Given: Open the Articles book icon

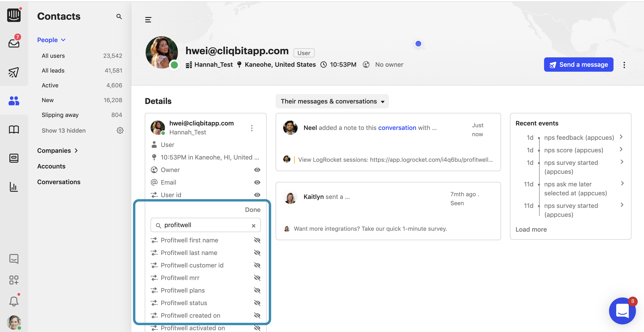Looking at the screenshot, I should [x=14, y=129].
